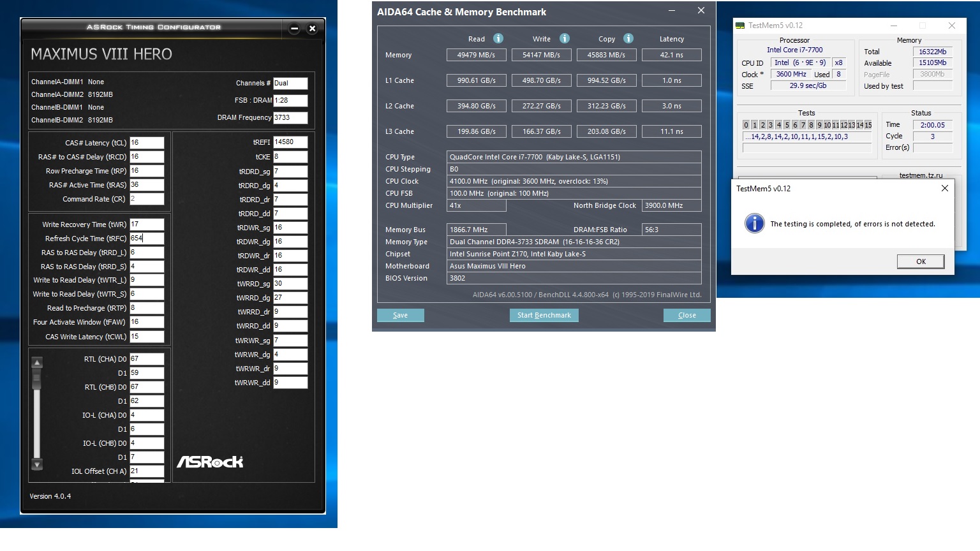Click the Memory Copy value 45883 MB/s

coord(607,55)
